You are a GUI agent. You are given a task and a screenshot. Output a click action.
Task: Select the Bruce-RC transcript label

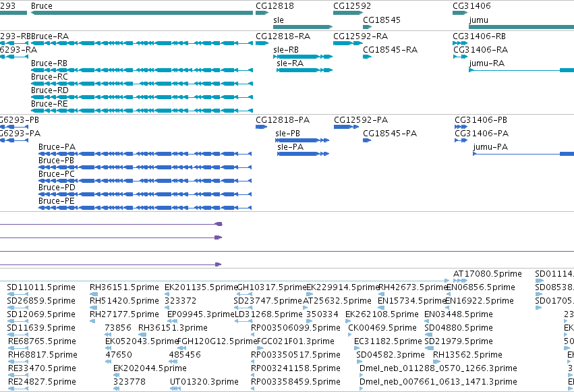pos(49,77)
